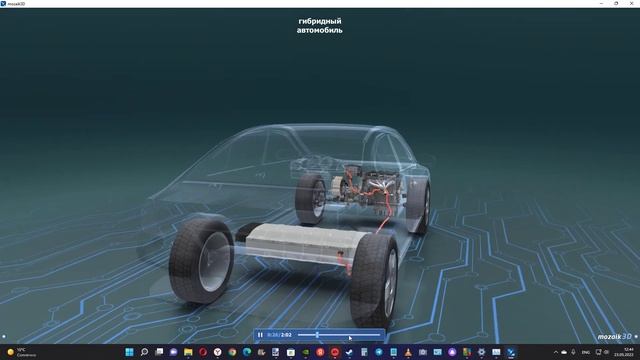This screenshot has width=640, height=360.
Task: Expand hidden system tray icons
Action: [x=556, y=352]
